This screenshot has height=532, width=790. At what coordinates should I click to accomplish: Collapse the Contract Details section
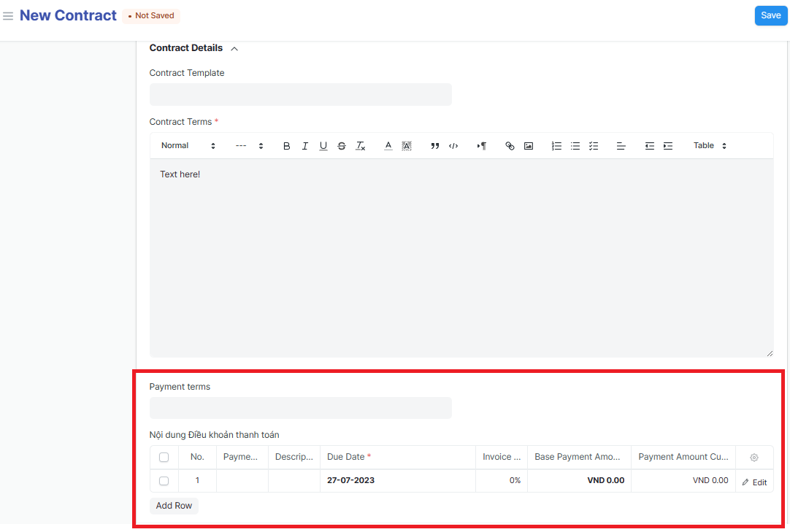pyautogui.click(x=234, y=49)
